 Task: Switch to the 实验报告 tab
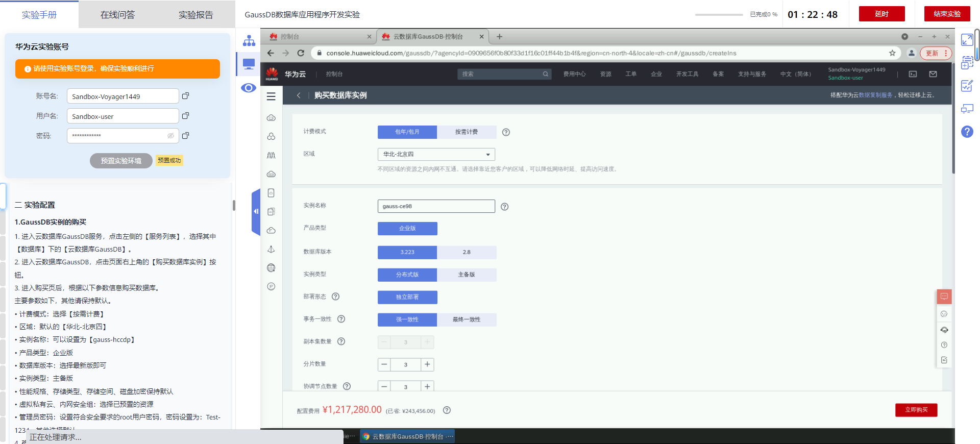pos(196,15)
